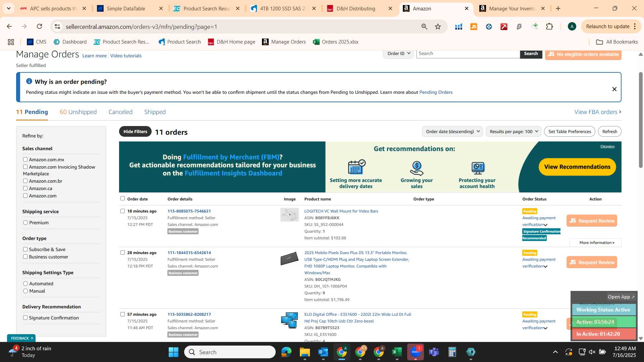Open the Orders 2025.xlsx bookmark

click(x=336, y=42)
